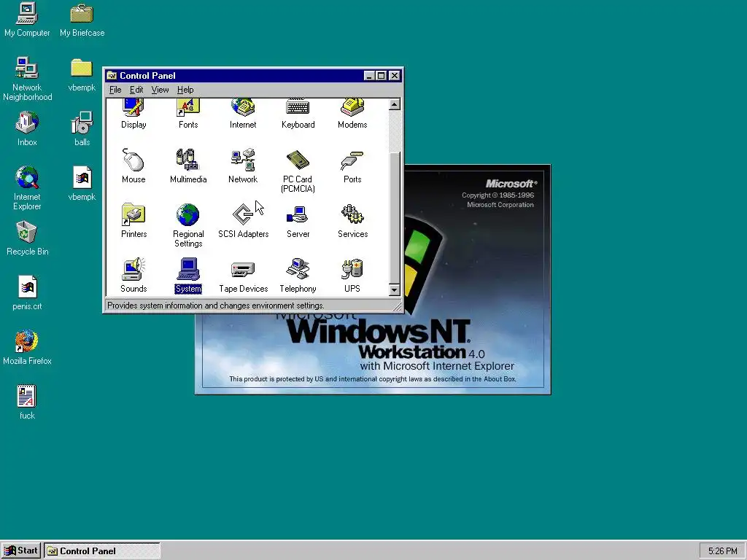Image resolution: width=747 pixels, height=560 pixels.
Task: Click the Start button
Action: coord(21,551)
